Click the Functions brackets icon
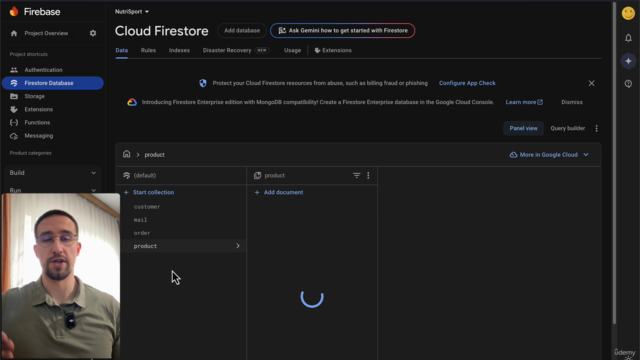This screenshot has width=640, height=360. coord(14,122)
